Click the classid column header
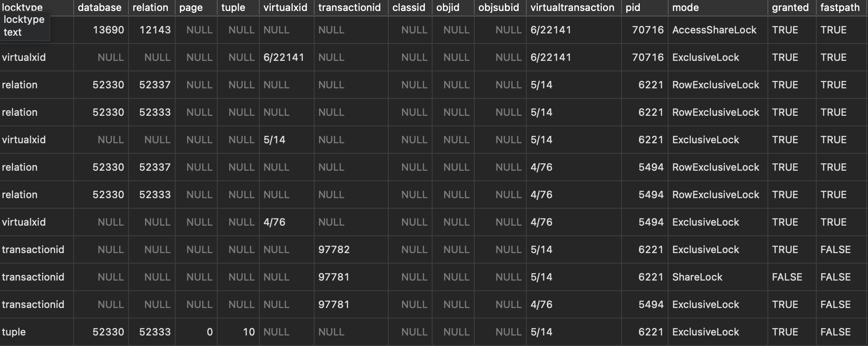The width and height of the screenshot is (868, 346). coord(408,7)
